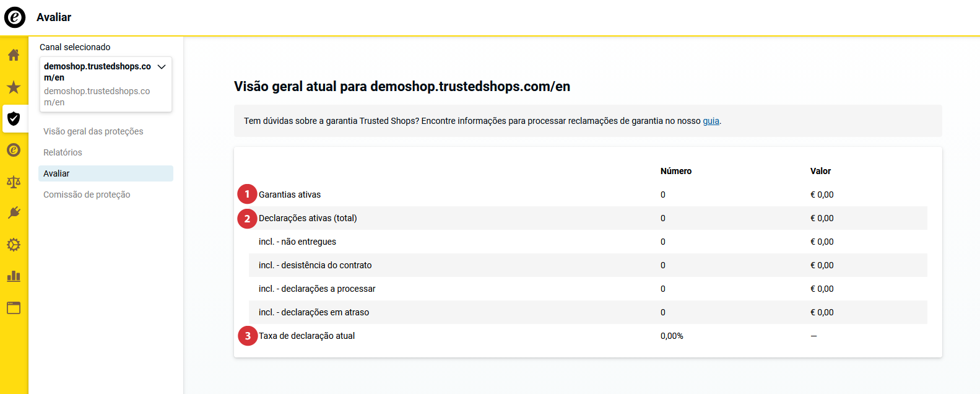This screenshot has height=394, width=980.
Task: Expand the selected channel dropdown
Action: (106, 84)
